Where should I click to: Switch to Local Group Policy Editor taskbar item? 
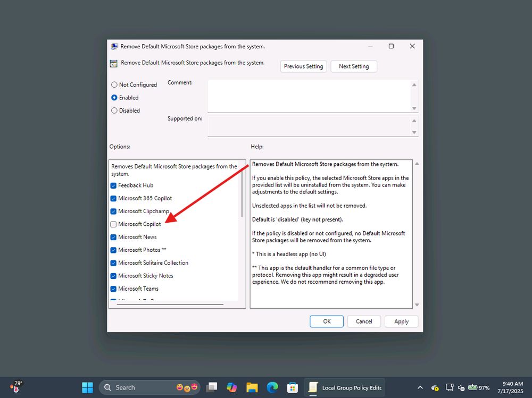coord(344,387)
